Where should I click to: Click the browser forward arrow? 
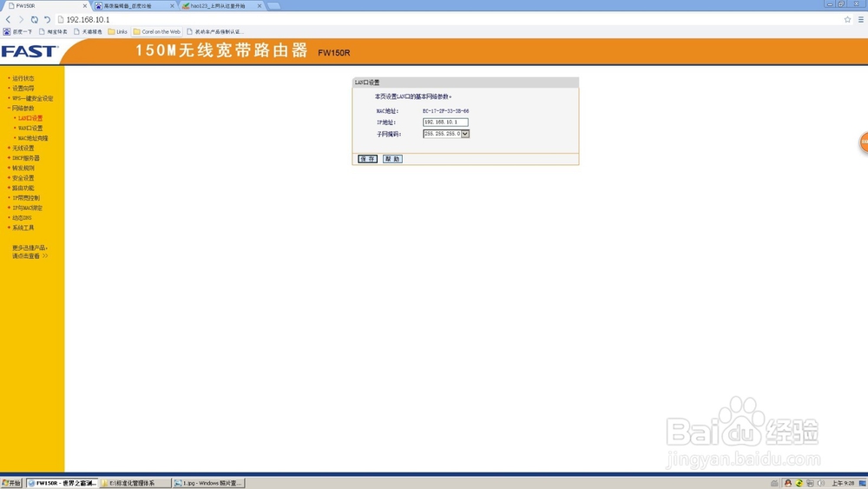pos(21,19)
